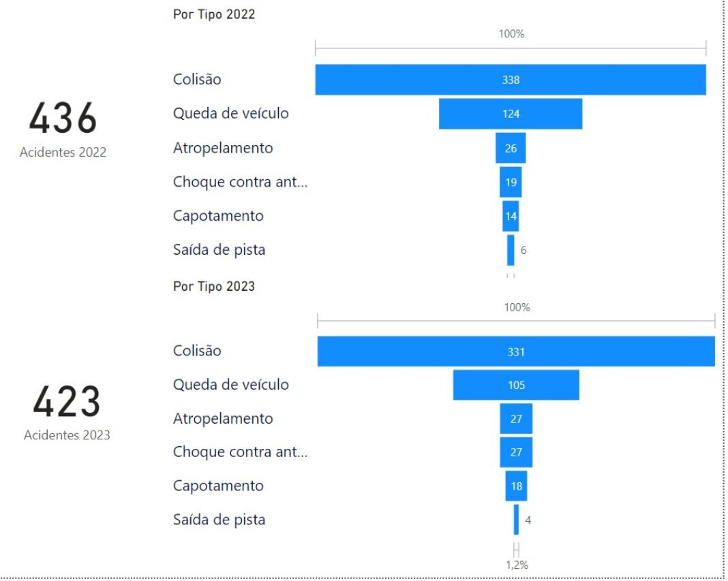Click the Por Tipo 2023 chart title

214,286
